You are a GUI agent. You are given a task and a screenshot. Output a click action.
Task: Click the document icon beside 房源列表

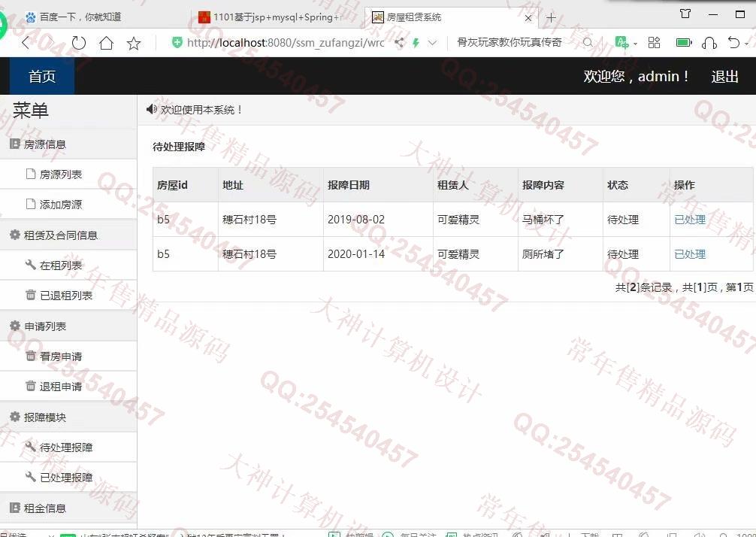pyautogui.click(x=30, y=174)
